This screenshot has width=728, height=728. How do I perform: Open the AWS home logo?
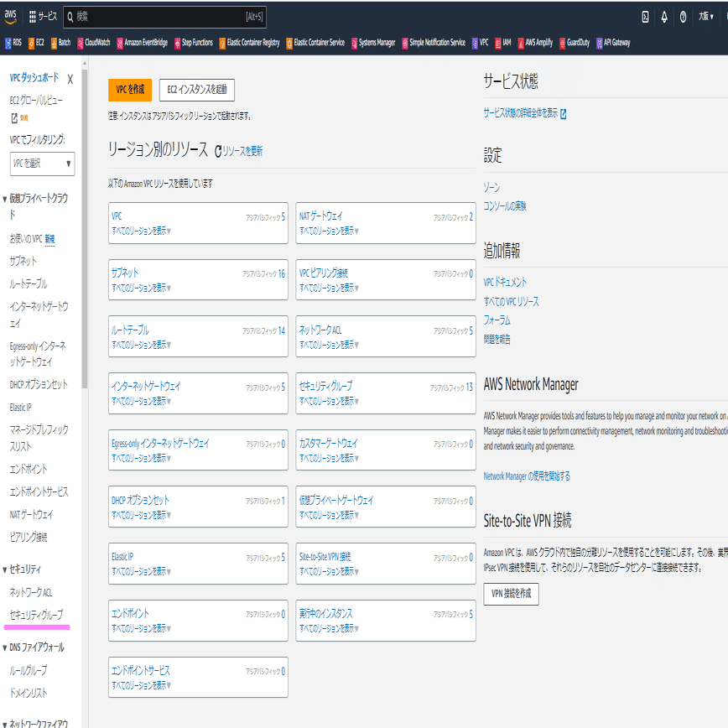[x=10, y=17]
